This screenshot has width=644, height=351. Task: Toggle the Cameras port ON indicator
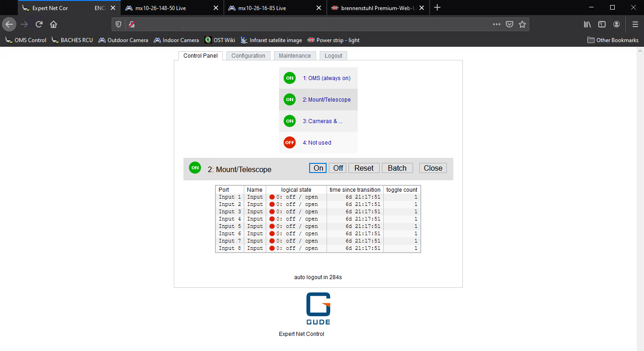click(290, 121)
